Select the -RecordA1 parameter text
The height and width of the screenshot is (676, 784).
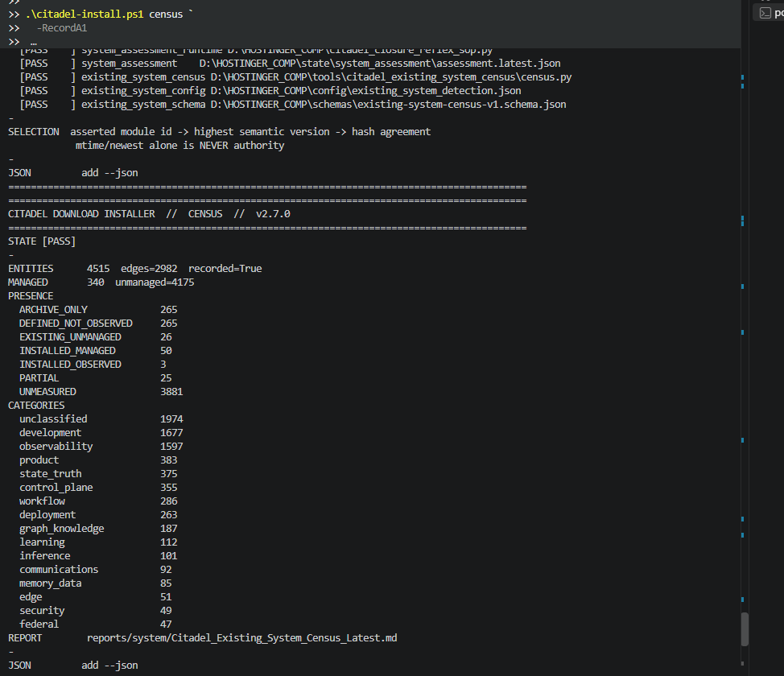point(62,28)
